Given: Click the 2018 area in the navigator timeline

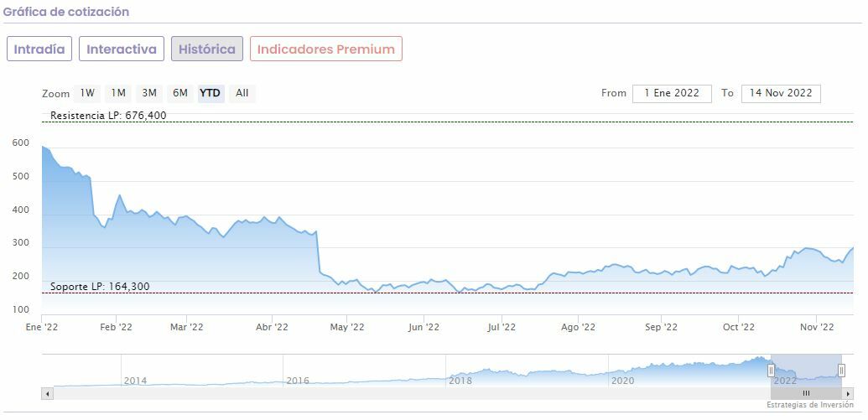Looking at the screenshot, I should [460, 380].
